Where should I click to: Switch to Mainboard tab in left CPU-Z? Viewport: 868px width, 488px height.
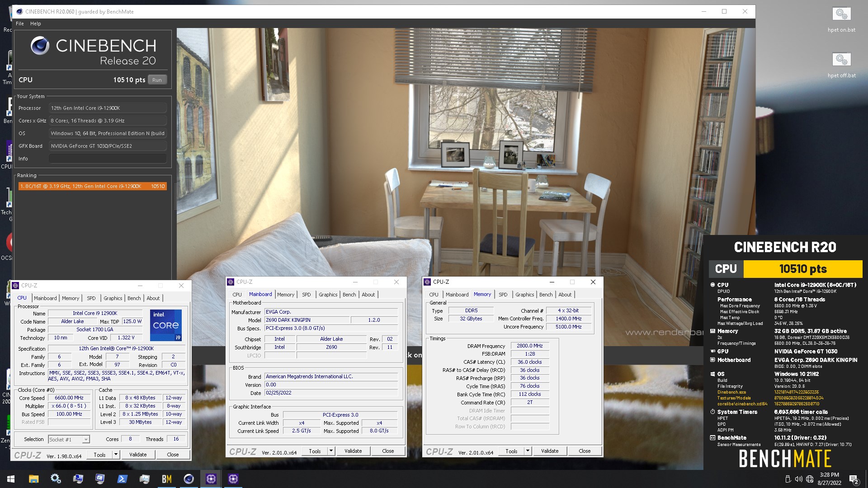[45, 298]
